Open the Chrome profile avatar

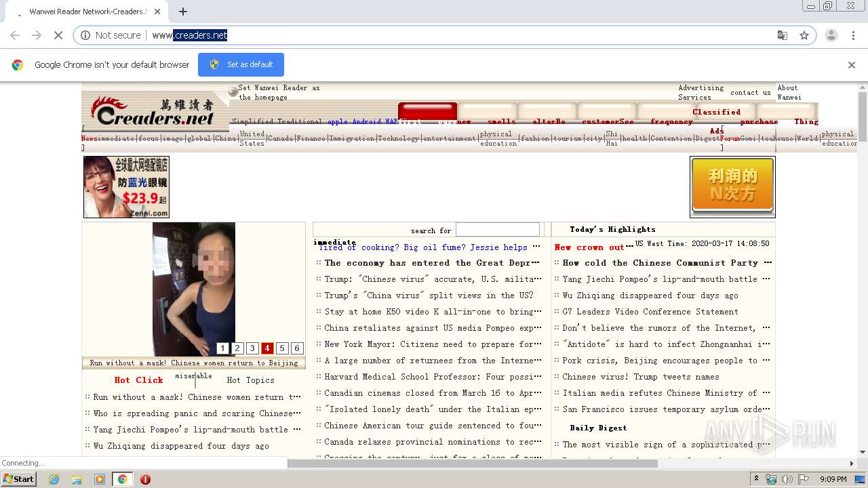831,35
